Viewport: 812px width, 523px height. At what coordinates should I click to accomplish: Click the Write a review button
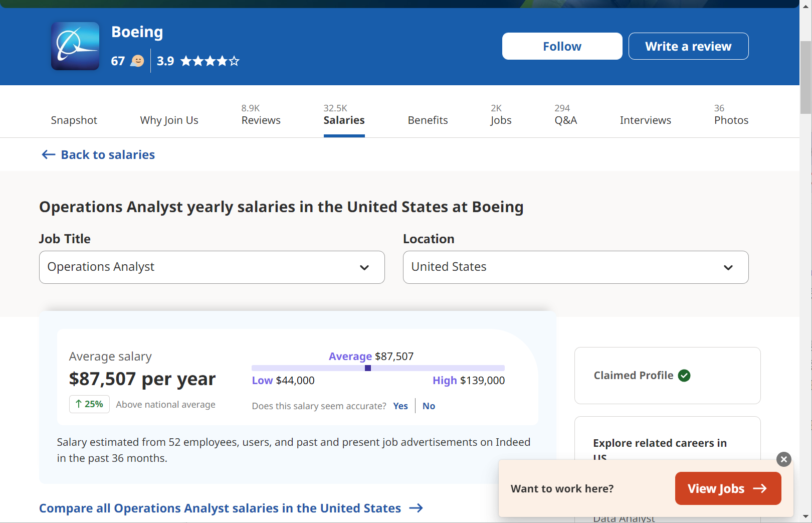(x=689, y=46)
